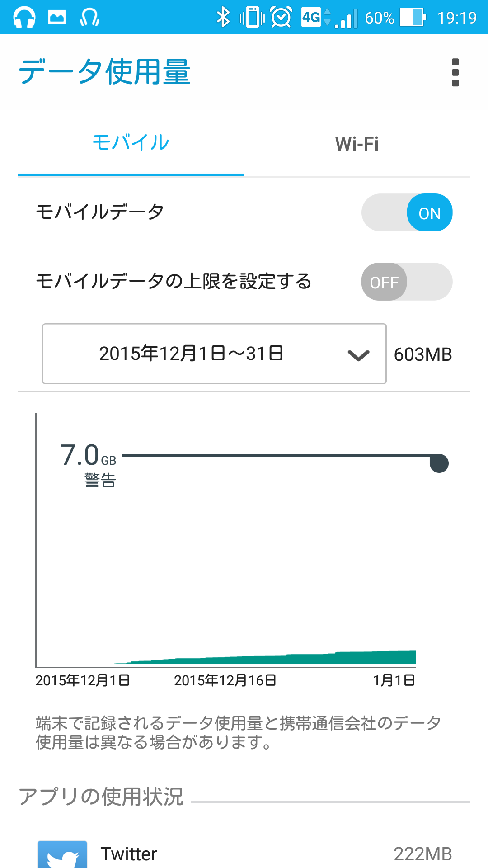Screen dimensions: 488x868
Task: Tap the 7.0GB 警告 warning label
Action: [x=89, y=463]
